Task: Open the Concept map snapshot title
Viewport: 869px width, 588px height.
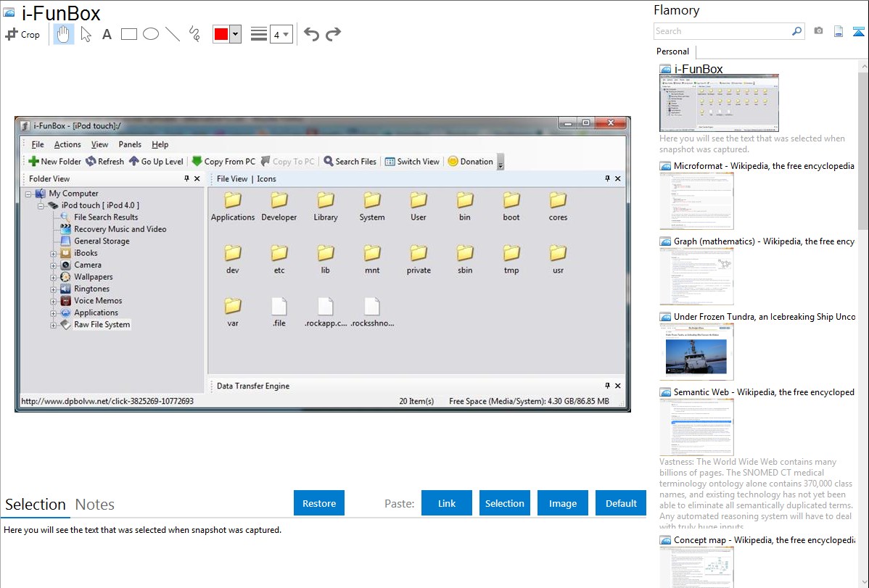Action: 764,540
